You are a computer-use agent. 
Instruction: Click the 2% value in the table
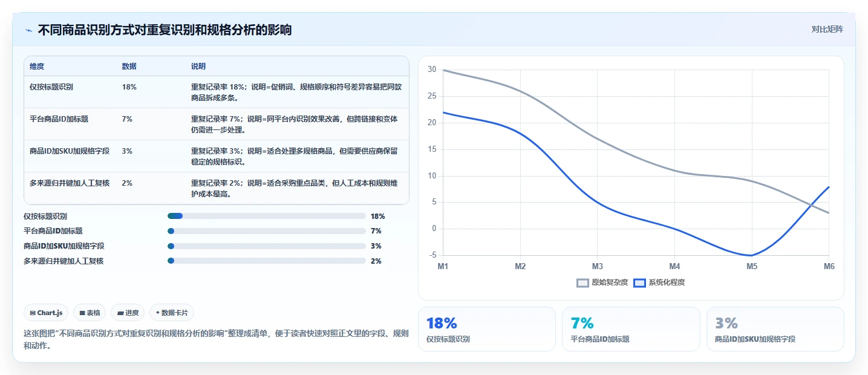pos(127,183)
